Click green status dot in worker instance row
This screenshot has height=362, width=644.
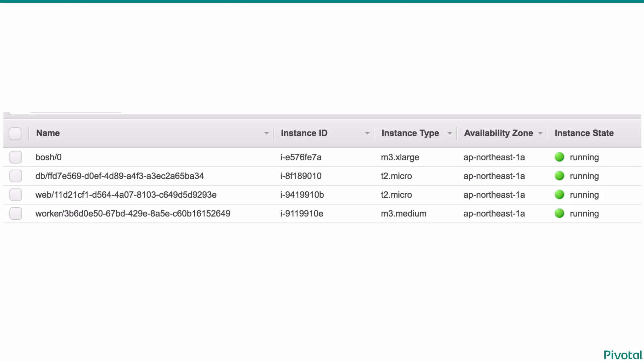coord(559,213)
